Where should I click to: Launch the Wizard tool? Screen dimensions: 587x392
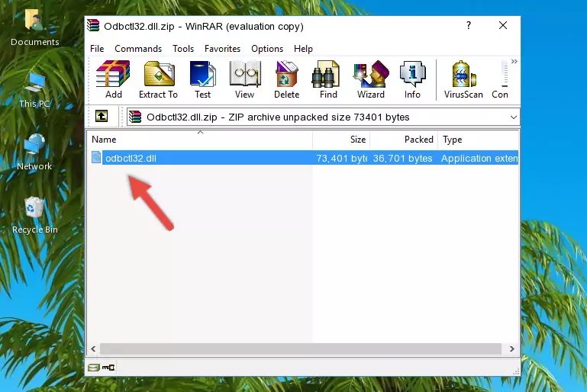tap(371, 79)
